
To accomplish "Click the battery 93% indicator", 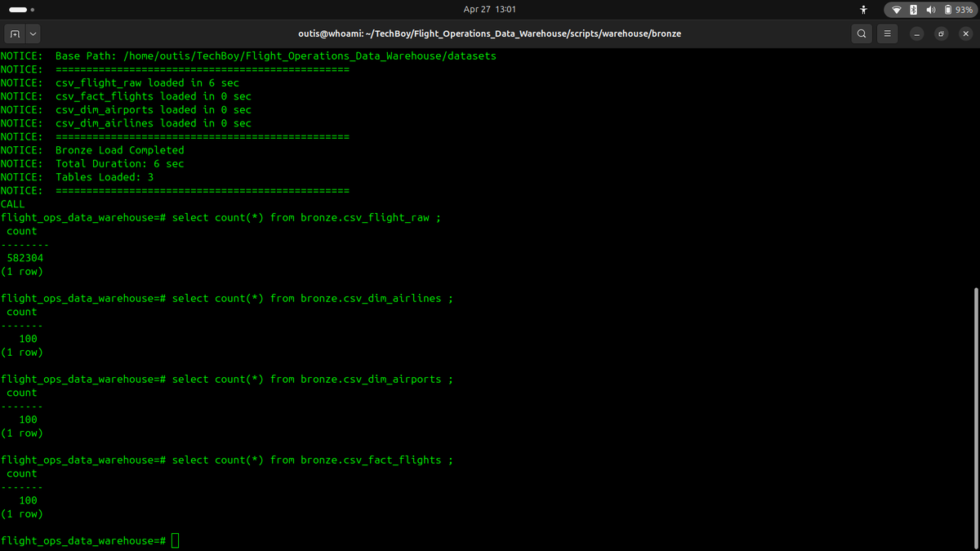I will (x=958, y=10).
